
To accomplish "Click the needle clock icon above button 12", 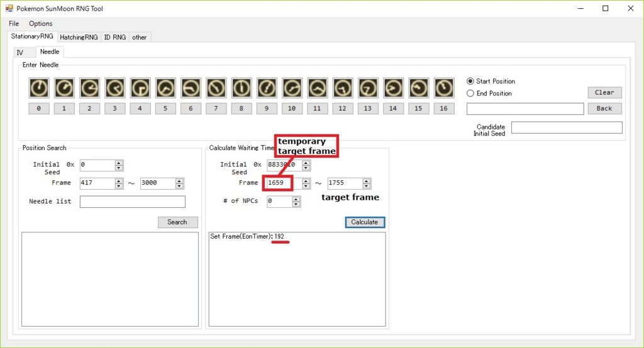I will (x=343, y=88).
